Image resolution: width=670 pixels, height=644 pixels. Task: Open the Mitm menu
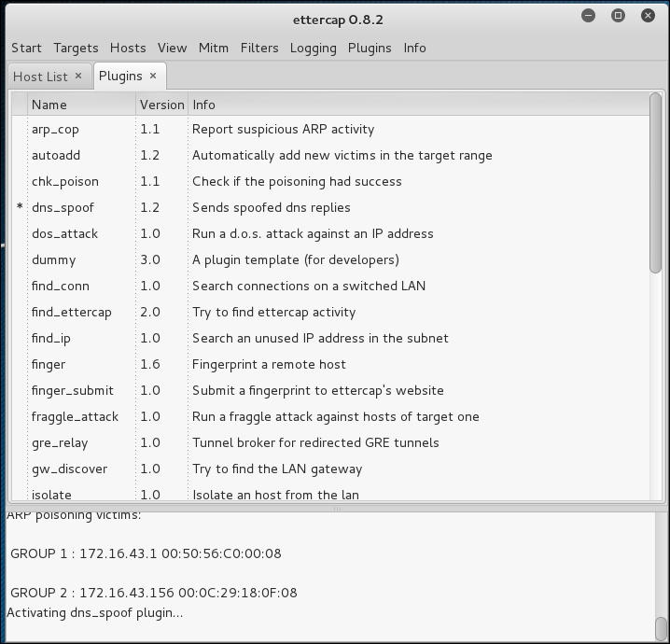pyautogui.click(x=213, y=48)
